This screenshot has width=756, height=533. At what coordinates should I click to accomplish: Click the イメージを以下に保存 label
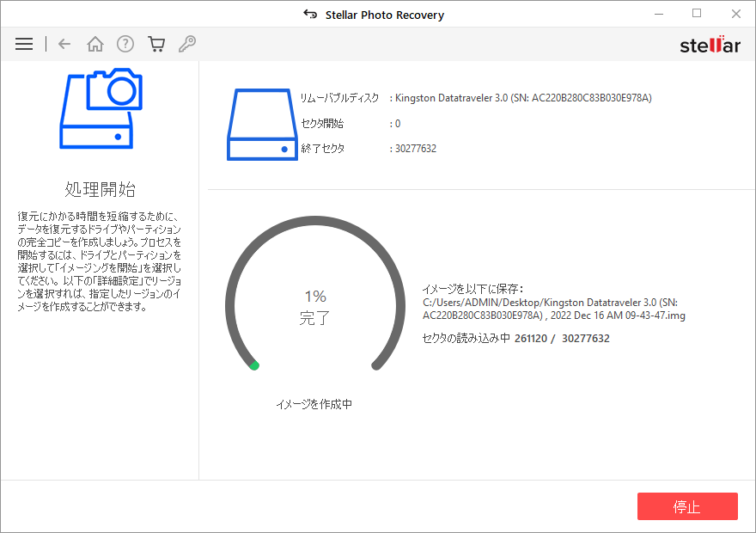click(473, 289)
